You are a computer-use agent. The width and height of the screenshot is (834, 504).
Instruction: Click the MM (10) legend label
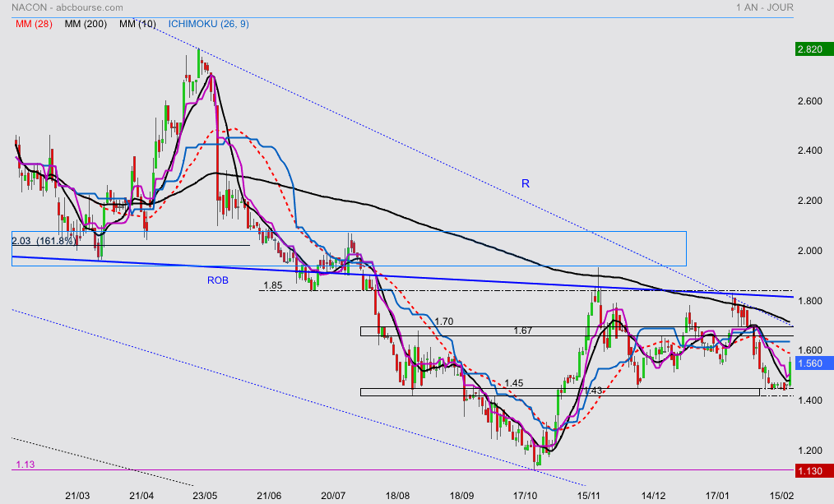(x=137, y=24)
